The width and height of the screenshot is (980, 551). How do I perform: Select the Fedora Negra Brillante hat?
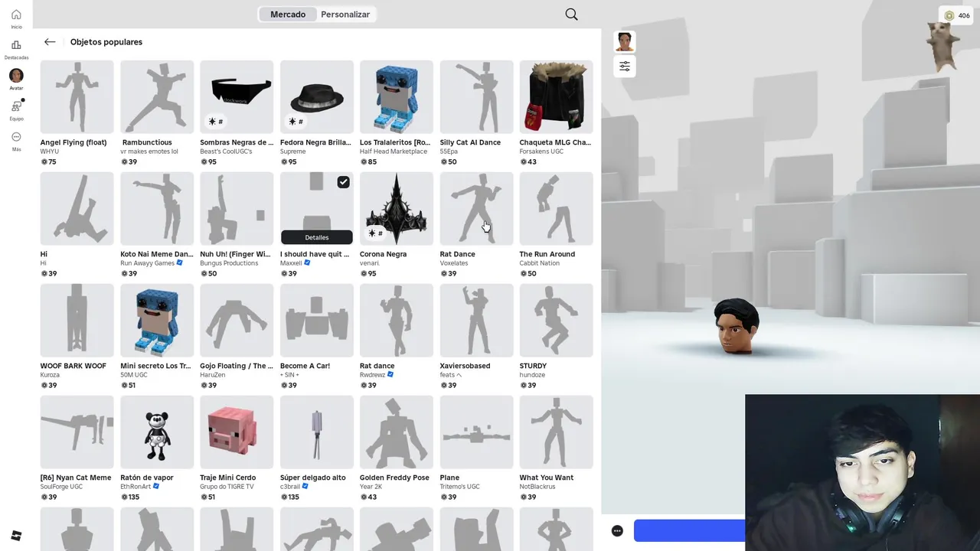click(x=317, y=97)
